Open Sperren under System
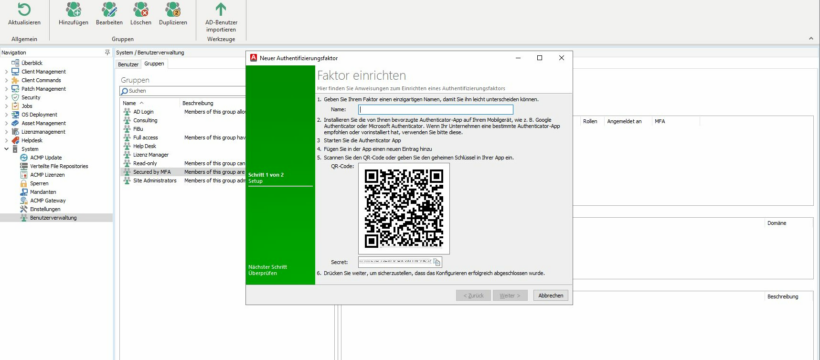This screenshot has width=820, height=360. point(39,183)
